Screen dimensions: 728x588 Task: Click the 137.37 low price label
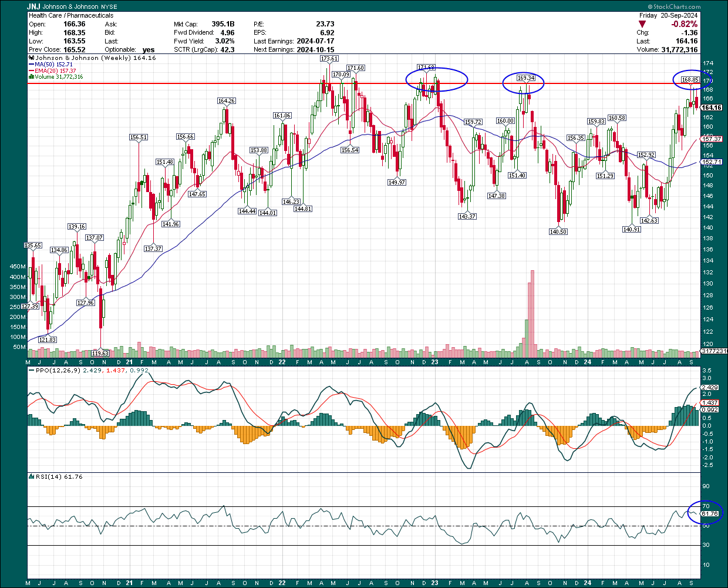(153, 249)
